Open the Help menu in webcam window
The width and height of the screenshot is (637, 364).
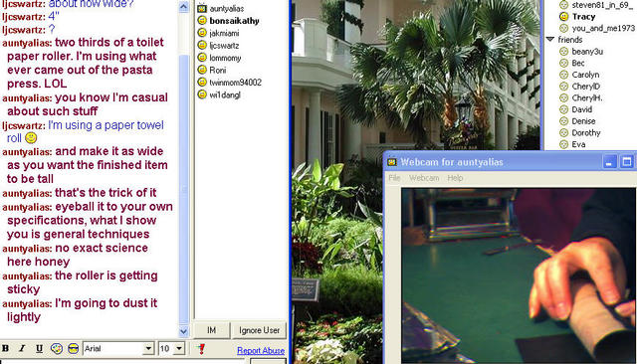(x=455, y=178)
